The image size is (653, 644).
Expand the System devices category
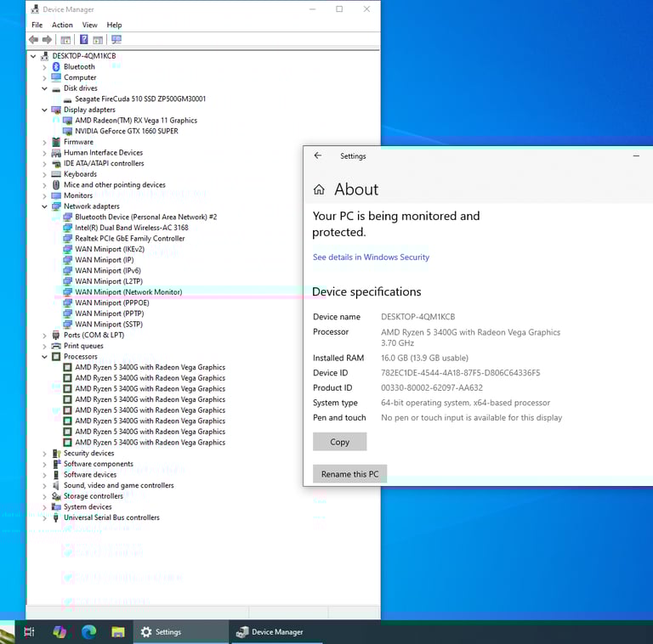click(x=44, y=507)
